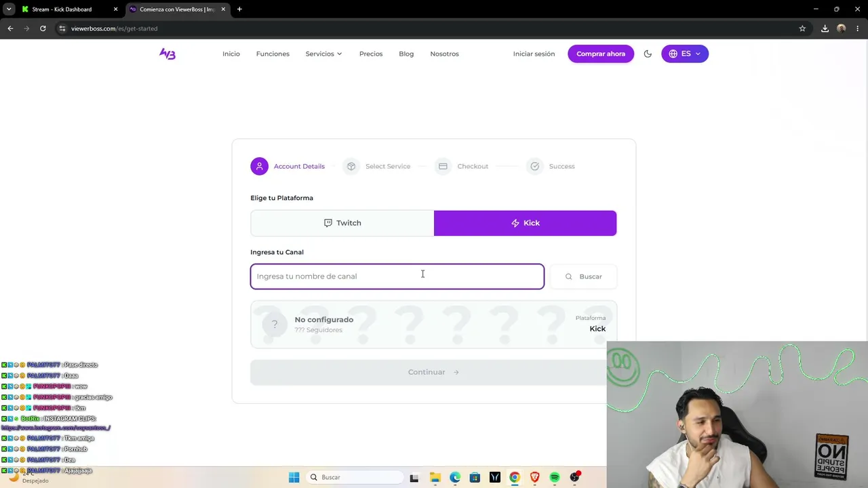The width and height of the screenshot is (868, 488).
Task: Focus the channel name input field
Action: pyautogui.click(x=397, y=277)
